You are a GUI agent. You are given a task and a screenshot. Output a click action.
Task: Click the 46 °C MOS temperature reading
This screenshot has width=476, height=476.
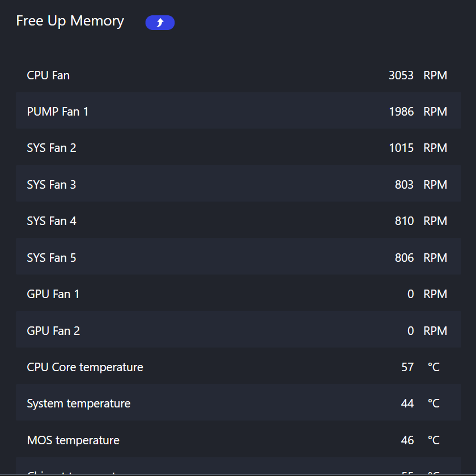[x=420, y=440]
